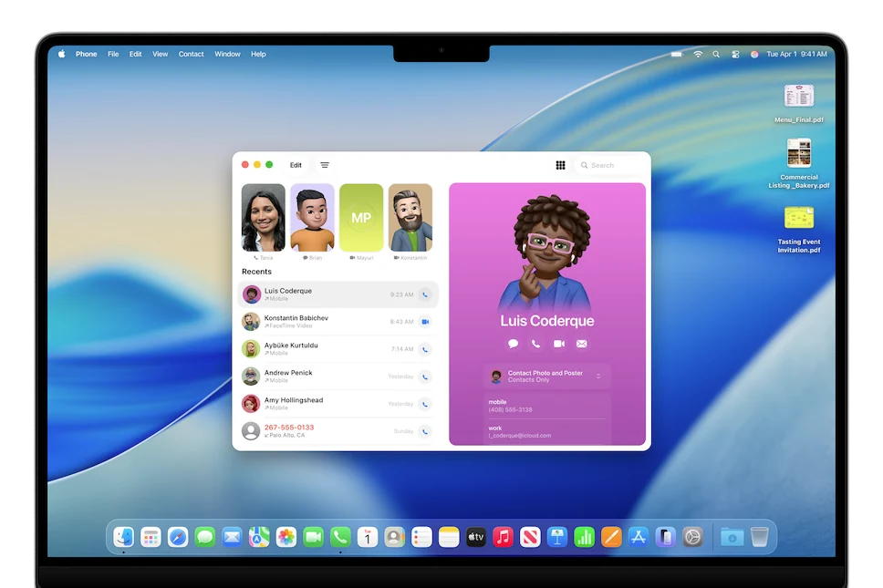Select the Commercial Listing_Bakery.pdf desktop file
Image resolution: width=883 pixels, height=588 pixels.
[x=798, y=163]
